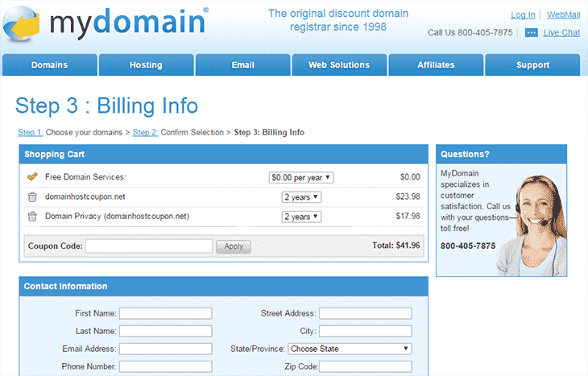This screenshot has height=376, width=588.
Task: Focus the City field
Action: click(366, 331)
